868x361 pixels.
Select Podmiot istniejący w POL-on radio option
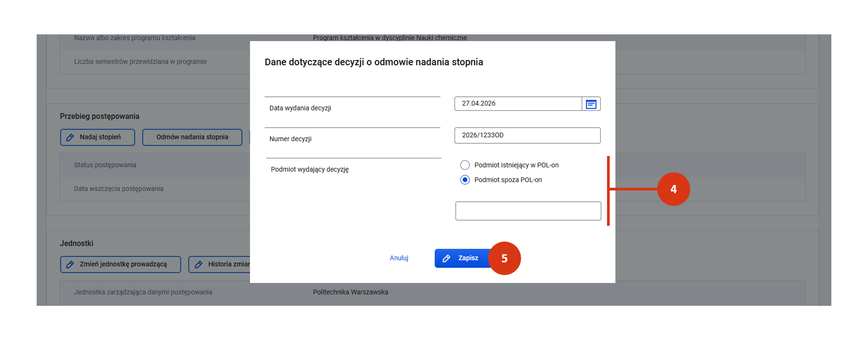[x=465, y=165]
